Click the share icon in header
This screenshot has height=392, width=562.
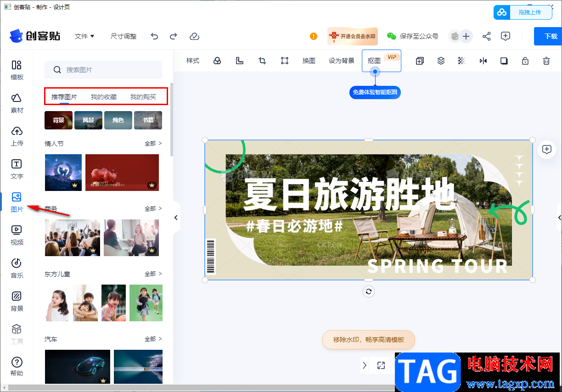click(x=487, y=36)
